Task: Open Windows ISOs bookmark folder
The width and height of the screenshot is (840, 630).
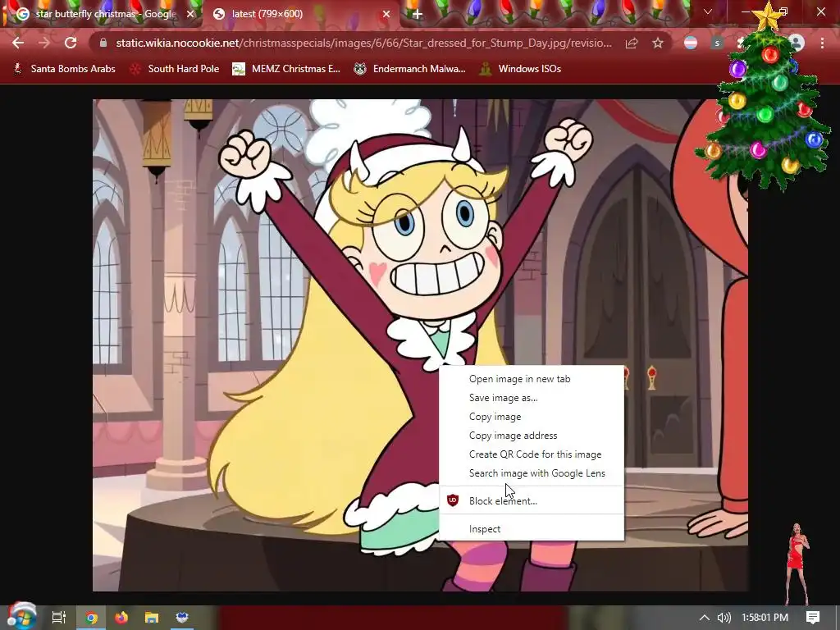Action: coord(519,69)
